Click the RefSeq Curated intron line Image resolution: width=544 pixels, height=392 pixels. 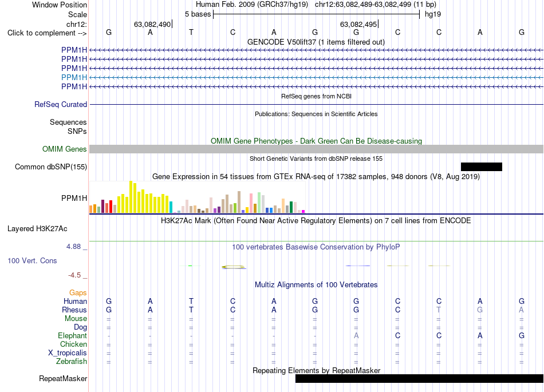click(x=316, y=104)
